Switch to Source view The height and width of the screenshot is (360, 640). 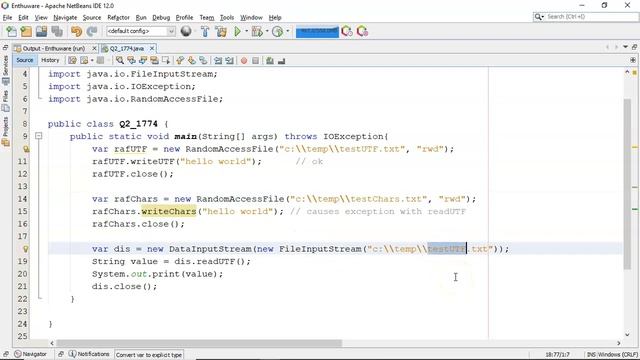[24, 60]
